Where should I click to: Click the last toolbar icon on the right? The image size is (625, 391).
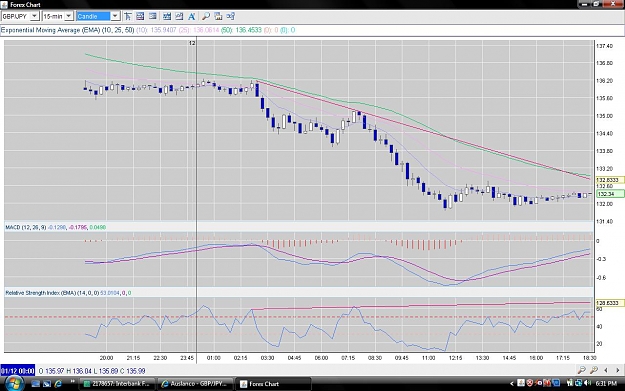(230, 16)
